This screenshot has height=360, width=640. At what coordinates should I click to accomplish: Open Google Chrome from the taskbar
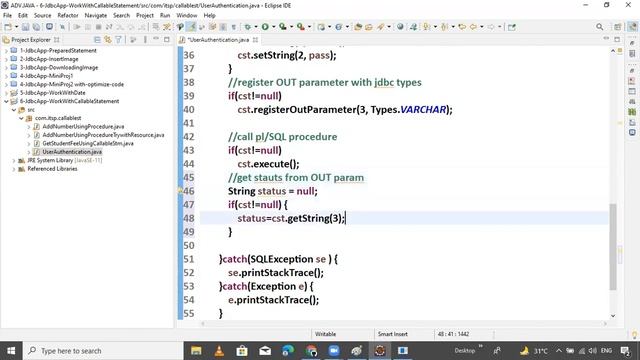(311, 351)
